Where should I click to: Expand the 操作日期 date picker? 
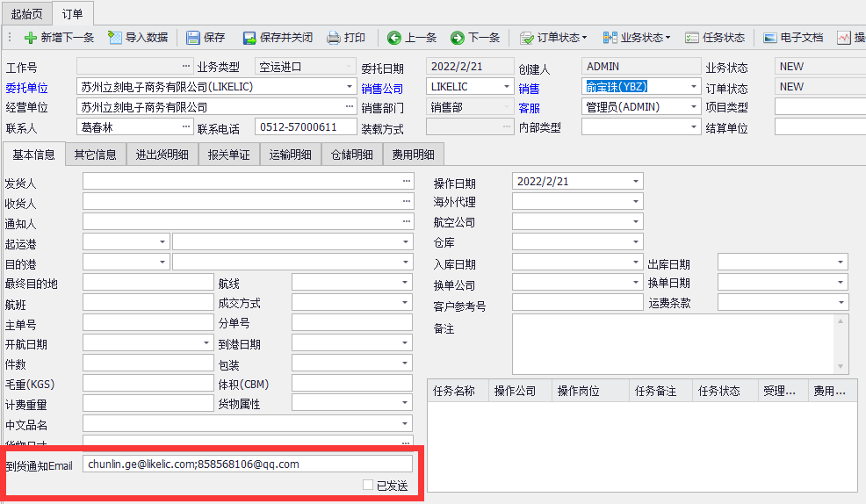636,182
